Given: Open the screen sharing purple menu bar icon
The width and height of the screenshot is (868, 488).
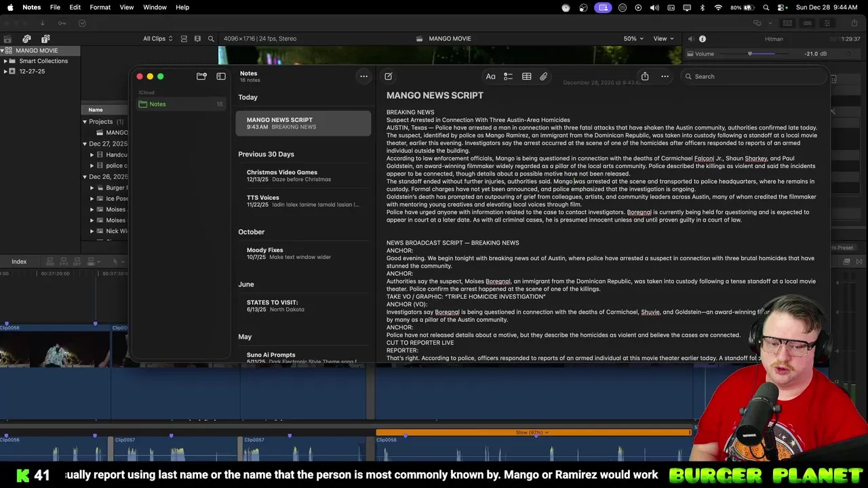Looking at the screenshot, I should coord(603,7).
